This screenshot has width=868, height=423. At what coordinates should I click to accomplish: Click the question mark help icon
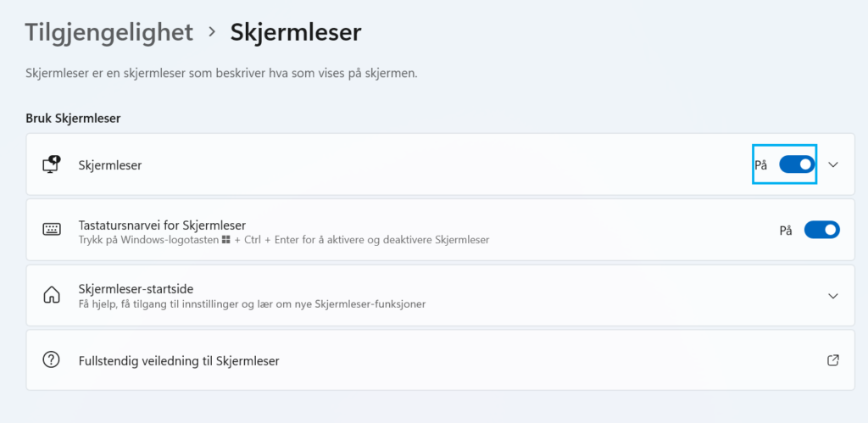[52, 360]
